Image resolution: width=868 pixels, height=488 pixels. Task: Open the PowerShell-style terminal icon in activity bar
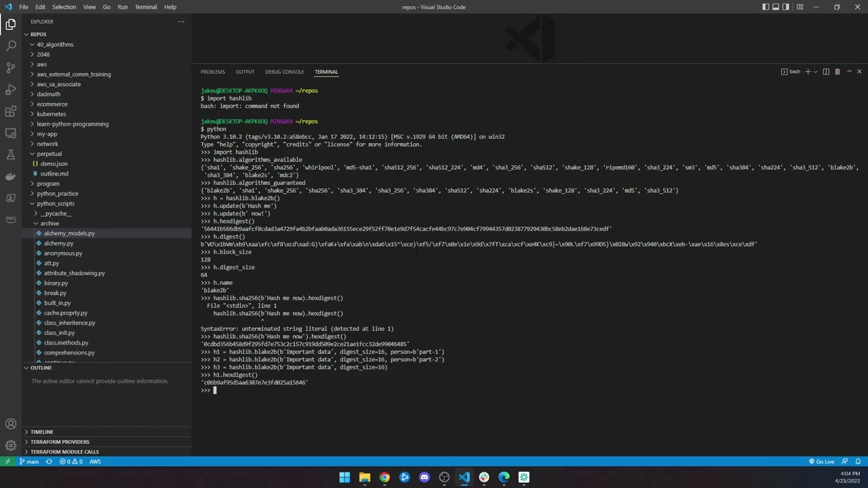[x=11, y=198]
